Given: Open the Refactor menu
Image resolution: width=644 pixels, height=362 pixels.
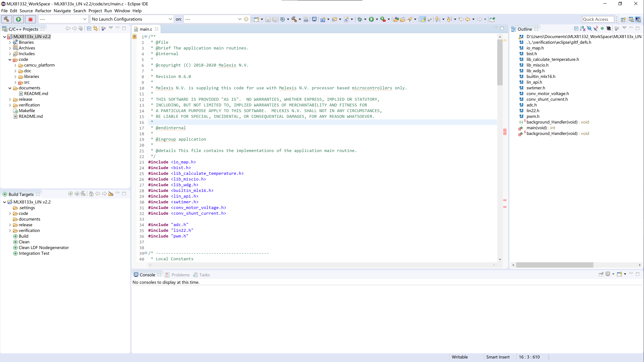Looking at the screenshot, I should click(43, 11).
